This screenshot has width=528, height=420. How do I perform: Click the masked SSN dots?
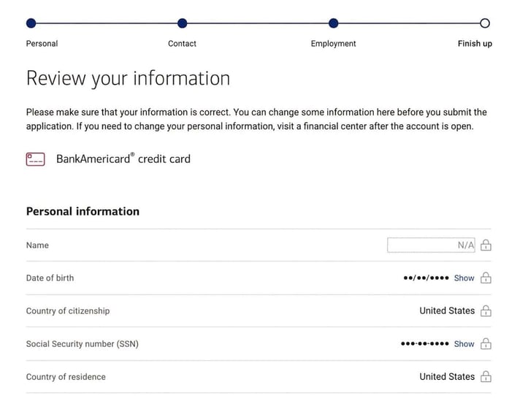[425, 343]
